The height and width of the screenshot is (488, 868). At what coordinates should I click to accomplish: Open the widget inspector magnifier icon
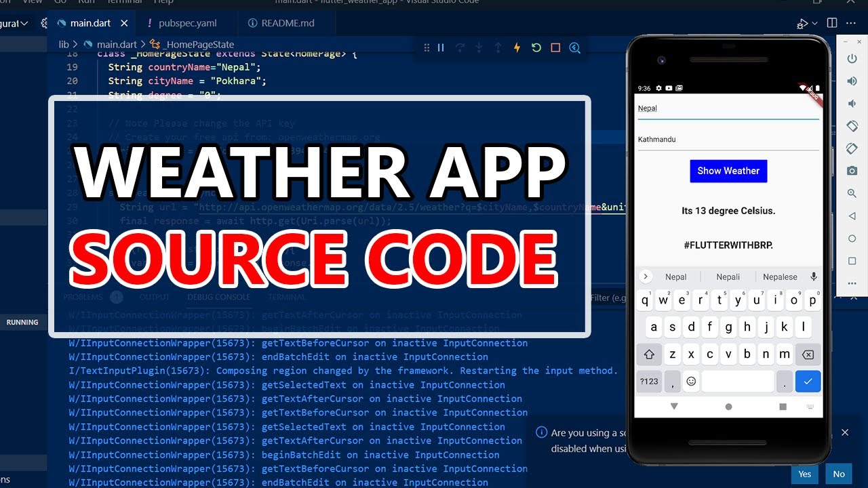(x=575, y=48)
